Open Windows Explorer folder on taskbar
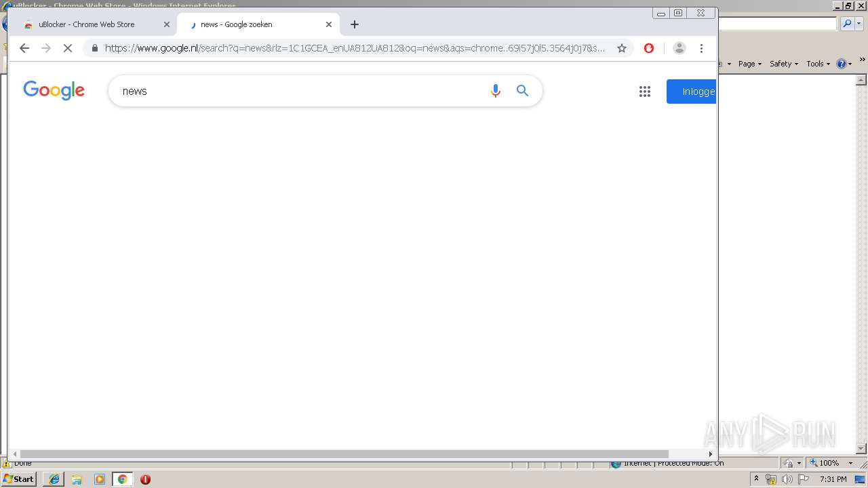Viewport: 868px width, 488px height. point(77,479)
